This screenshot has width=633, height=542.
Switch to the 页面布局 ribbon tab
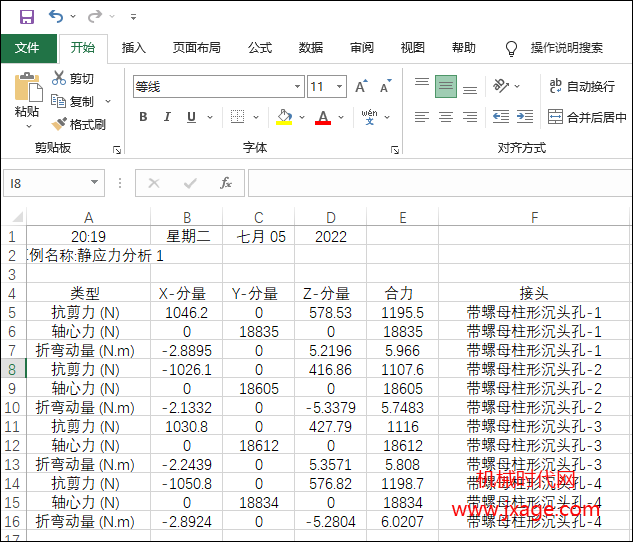(197, 48)
